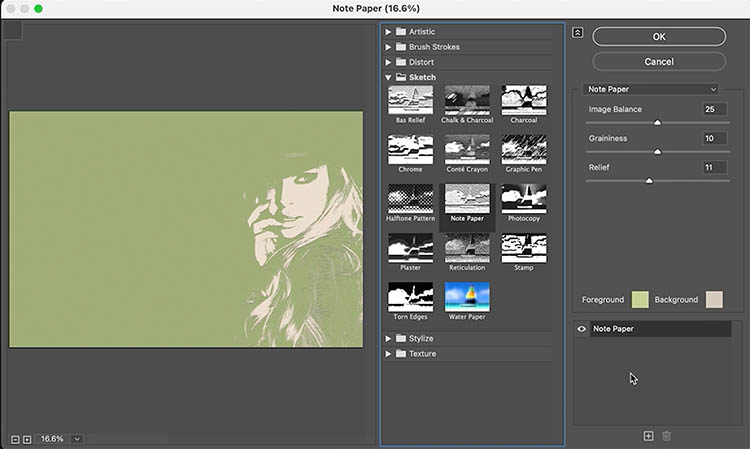Expand the Texture filter folder
The image size is (750, 449).
388,354
